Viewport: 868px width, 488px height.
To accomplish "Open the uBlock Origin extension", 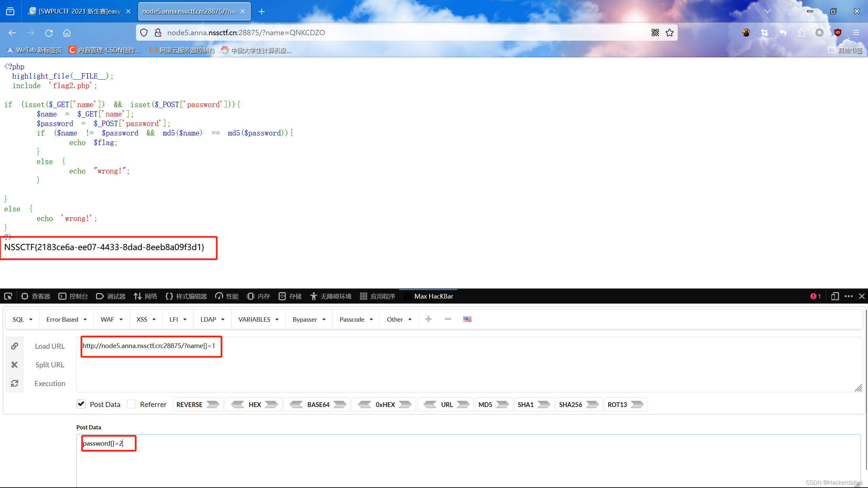I will pos(838,33).
